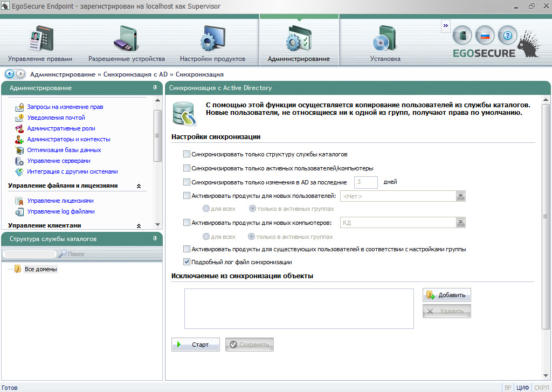Click the Все домены folder icon
Image resolution: width=552 pixels, height=392 pixels.
(x=18, y=269)
